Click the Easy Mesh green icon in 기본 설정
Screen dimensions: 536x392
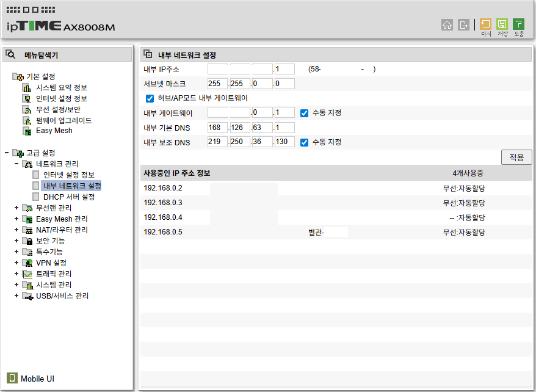(x=27, y=131)
